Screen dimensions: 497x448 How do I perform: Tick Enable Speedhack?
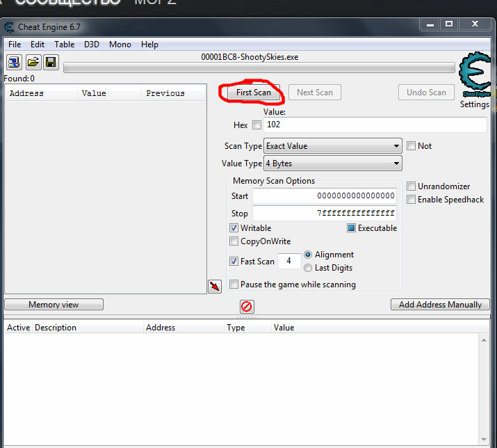411,200
